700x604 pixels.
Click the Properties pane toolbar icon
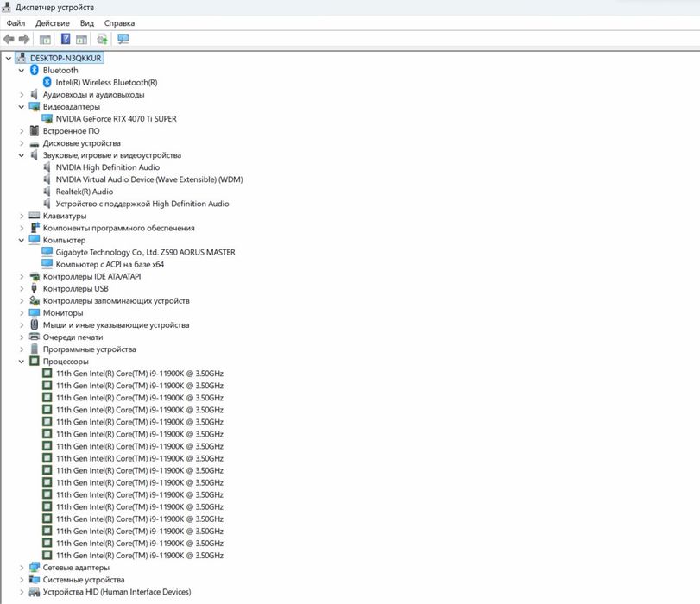pyautogui.click(x=81, y=40)
